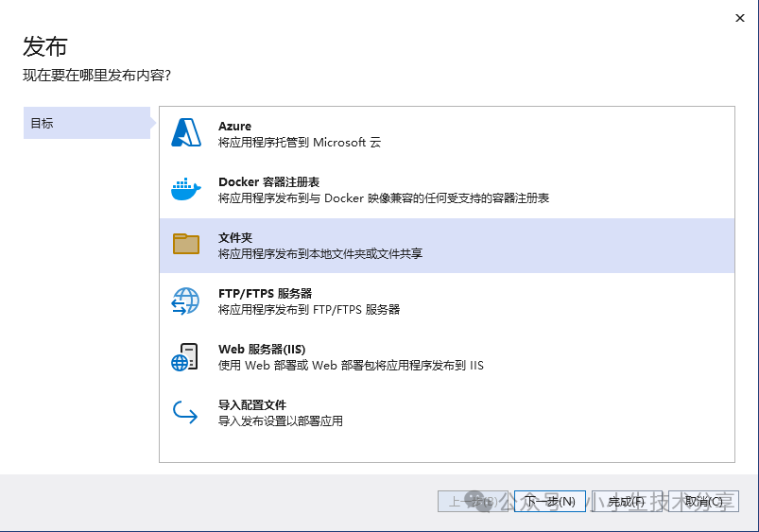759x532 pixels.
Task: Close the 发布 dialog window
Action: tap(738, 17)
